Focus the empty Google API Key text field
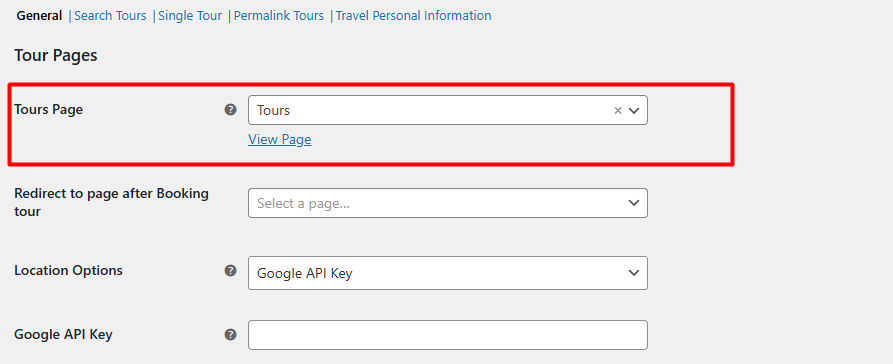 [x=448, y=335]
